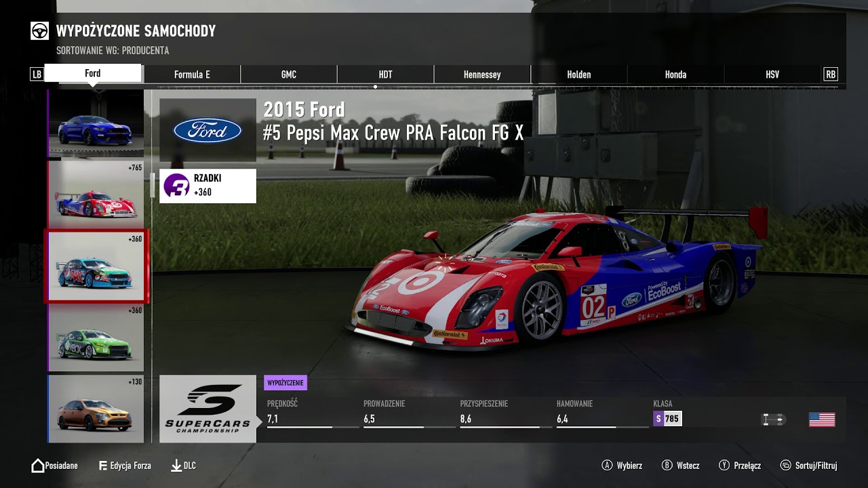Select the HSV tab
The image size is (868, 488).
tap(772, 75)
